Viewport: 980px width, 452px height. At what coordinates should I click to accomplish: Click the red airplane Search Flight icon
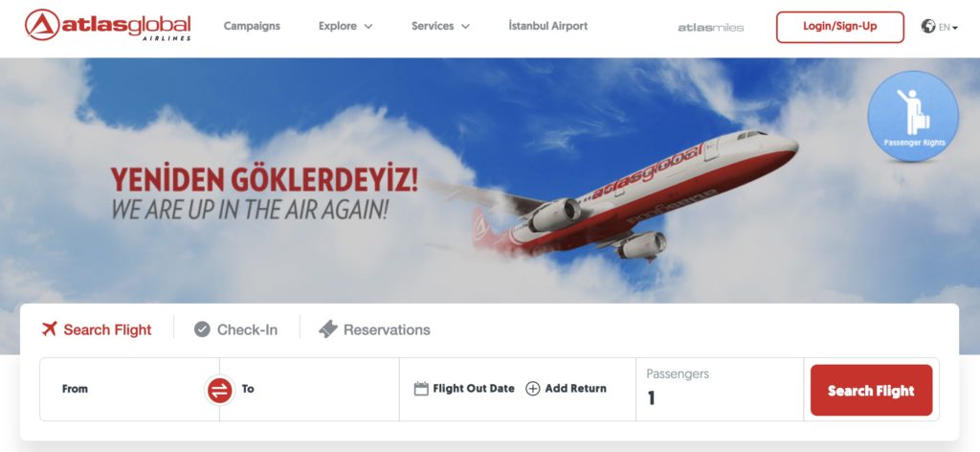coord(50,328)
